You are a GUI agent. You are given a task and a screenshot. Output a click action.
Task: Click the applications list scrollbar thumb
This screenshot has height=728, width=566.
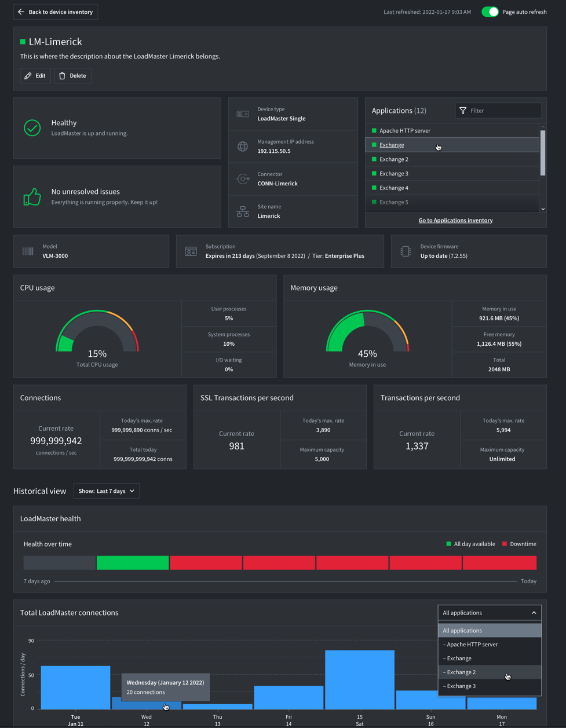[543, 153]
